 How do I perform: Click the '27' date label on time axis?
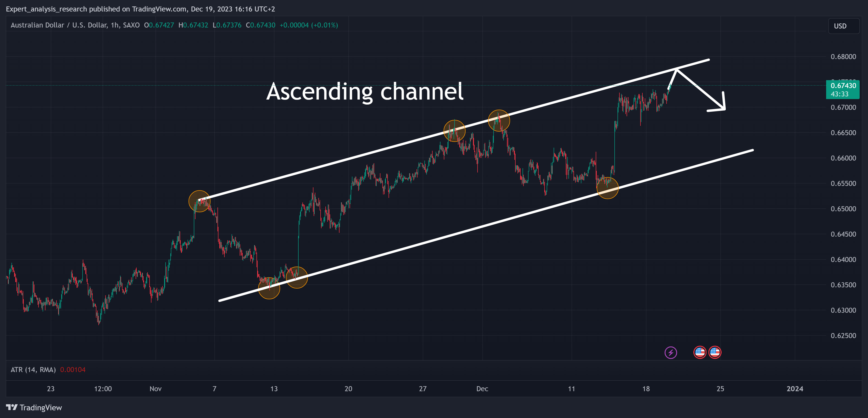423,389
